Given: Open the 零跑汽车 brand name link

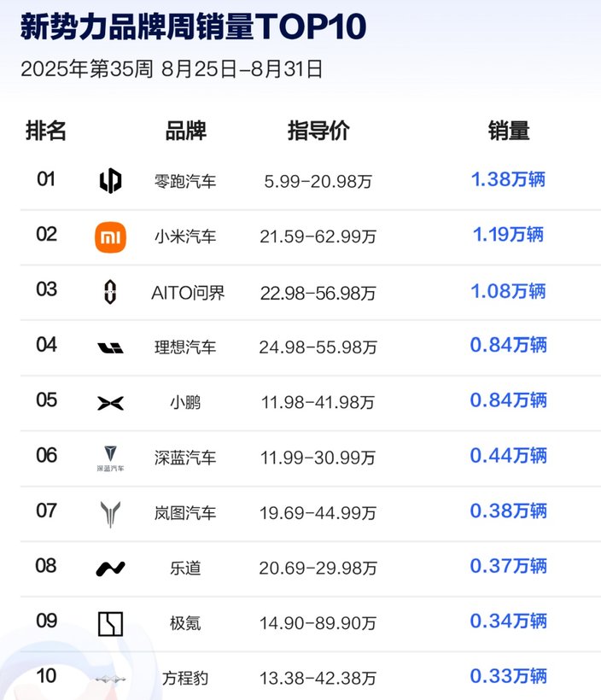Looking at the screenshot, I should pyautogui.click(x=185, y=181).
